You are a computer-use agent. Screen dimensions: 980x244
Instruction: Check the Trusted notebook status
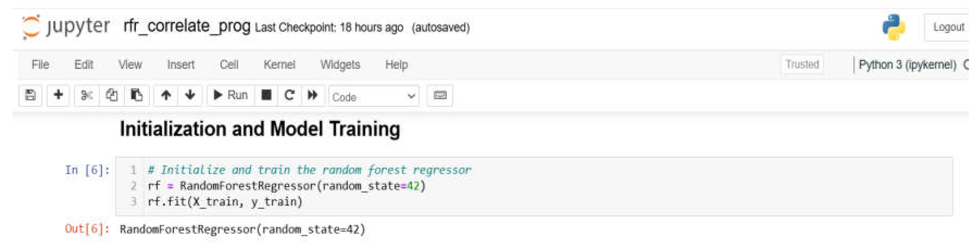[801, 65]
